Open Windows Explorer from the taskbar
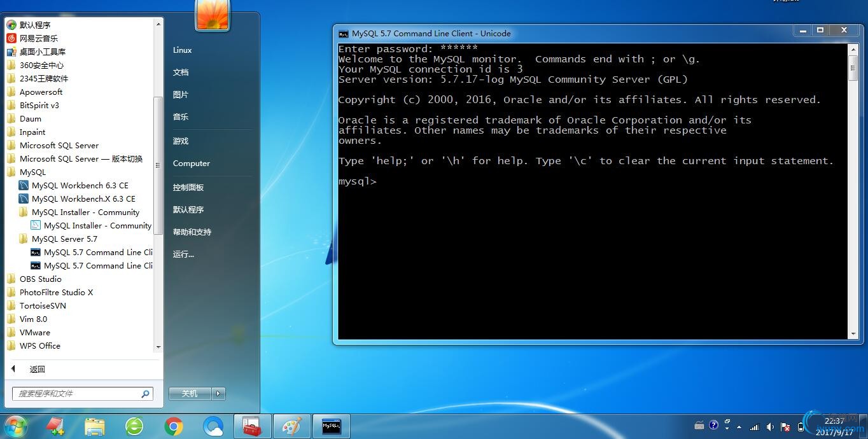The height and width of the screenshot is (439, 868). (95, 426)
